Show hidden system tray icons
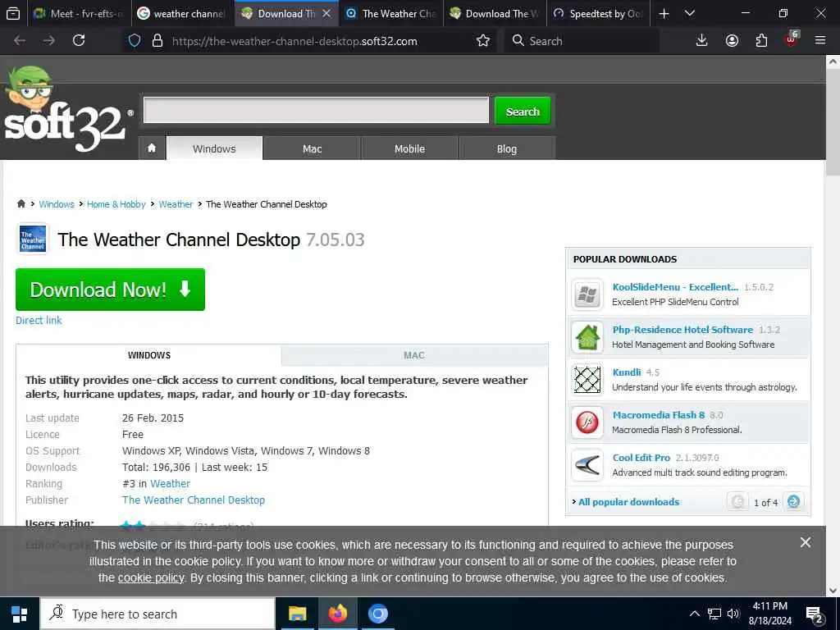 [x=694, y=614]
